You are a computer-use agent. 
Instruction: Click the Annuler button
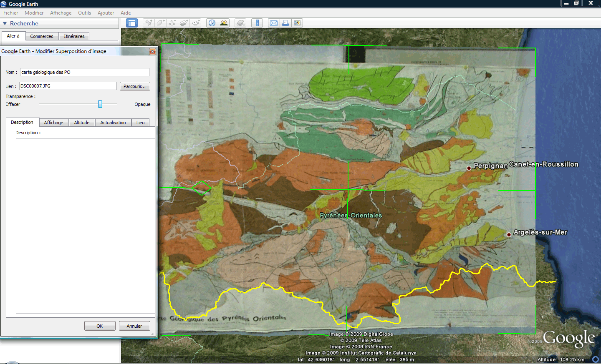(x=134, y=326)
